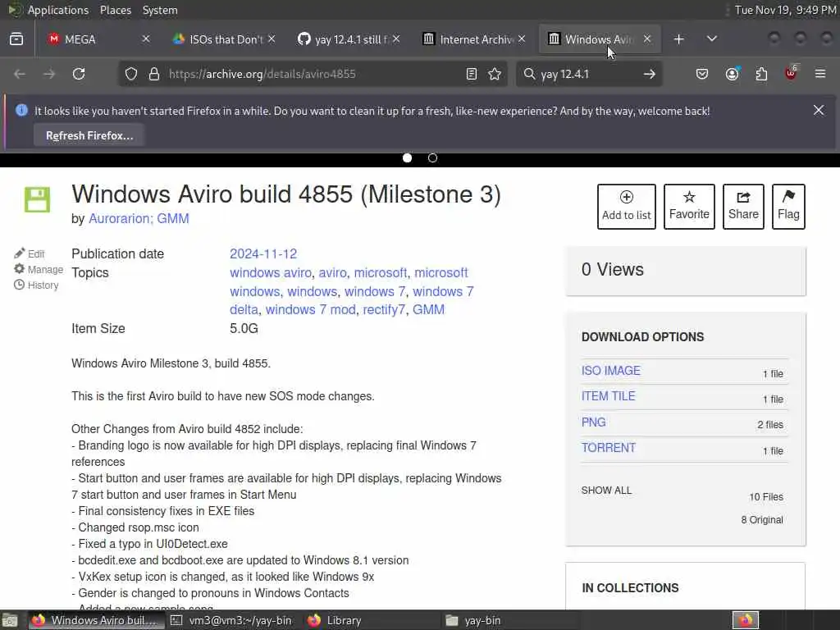Open the Pocket save icon
The image size is (840, 630).
click(702, 74)
